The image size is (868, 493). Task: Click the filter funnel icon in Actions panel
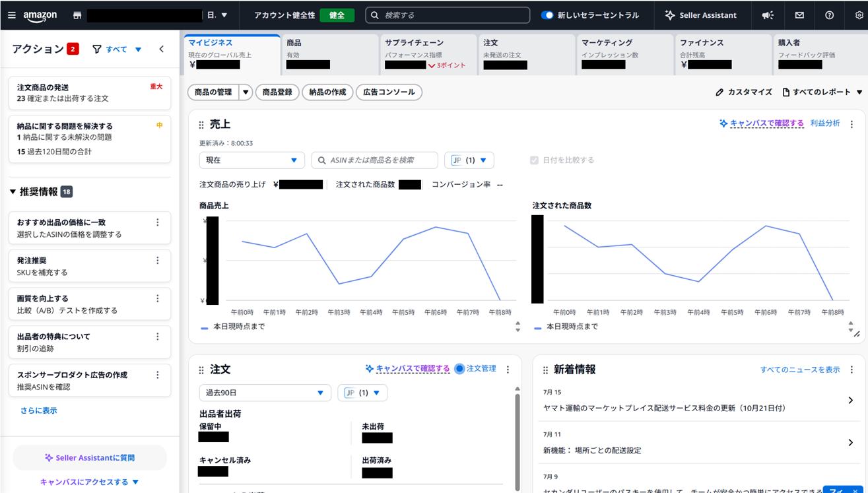click(x=97, y=49)
